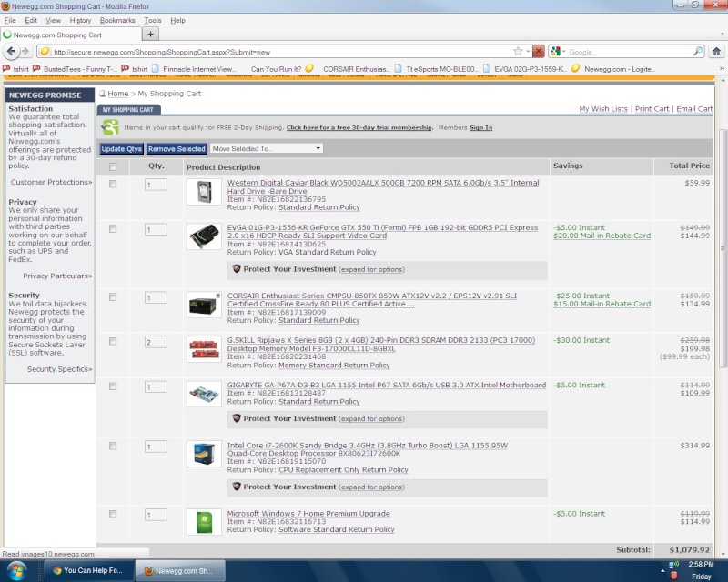Select the Newegg.com Shopping Cart browser tab

(x=71, y=35)
